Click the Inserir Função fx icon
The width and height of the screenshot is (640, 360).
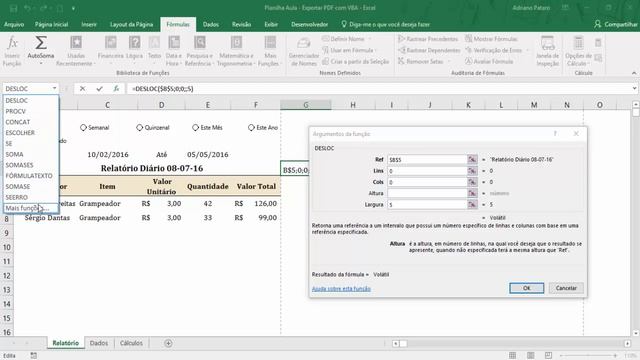(x=12, y=42)
